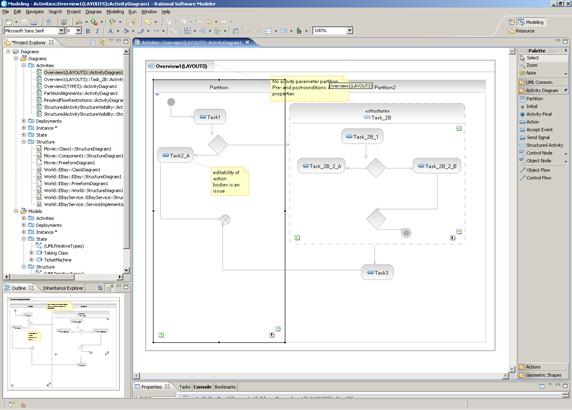Select the Structured Activity palette tool

[x=542, y=145]
